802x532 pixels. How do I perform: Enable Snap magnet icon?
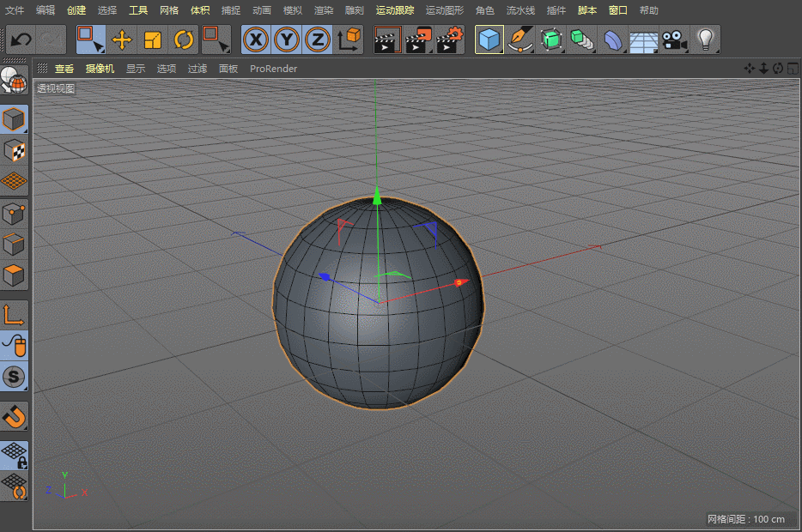click(14, 416)
